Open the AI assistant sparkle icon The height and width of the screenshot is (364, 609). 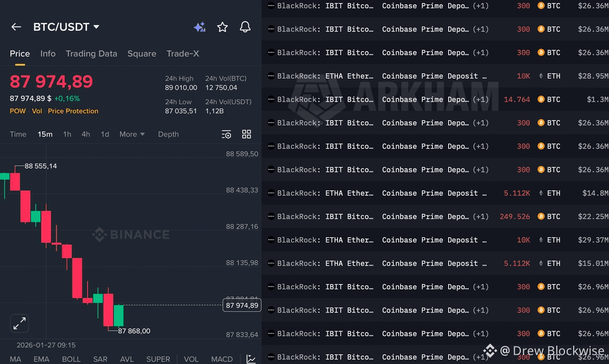pos(200,27)
